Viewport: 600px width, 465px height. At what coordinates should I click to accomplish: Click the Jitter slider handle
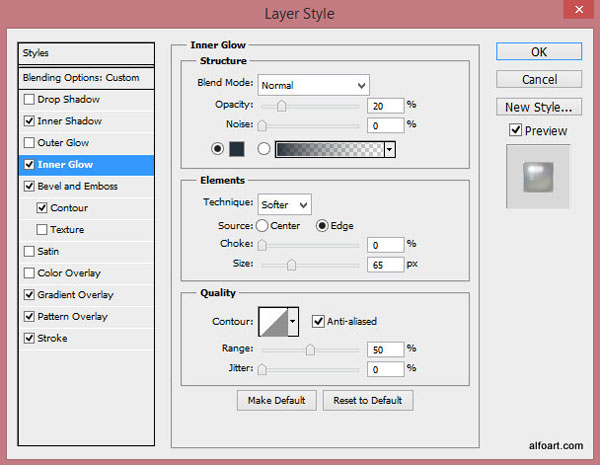point(262,369)
